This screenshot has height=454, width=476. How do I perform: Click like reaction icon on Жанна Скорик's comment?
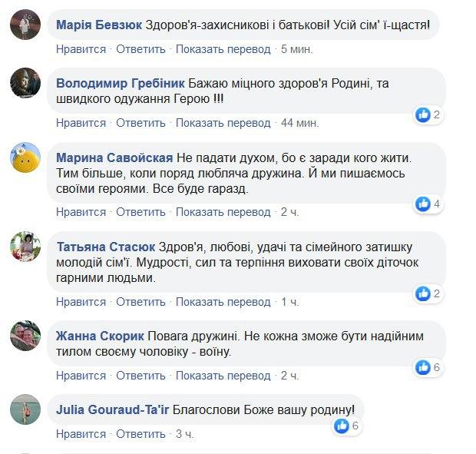click(422, 367)
